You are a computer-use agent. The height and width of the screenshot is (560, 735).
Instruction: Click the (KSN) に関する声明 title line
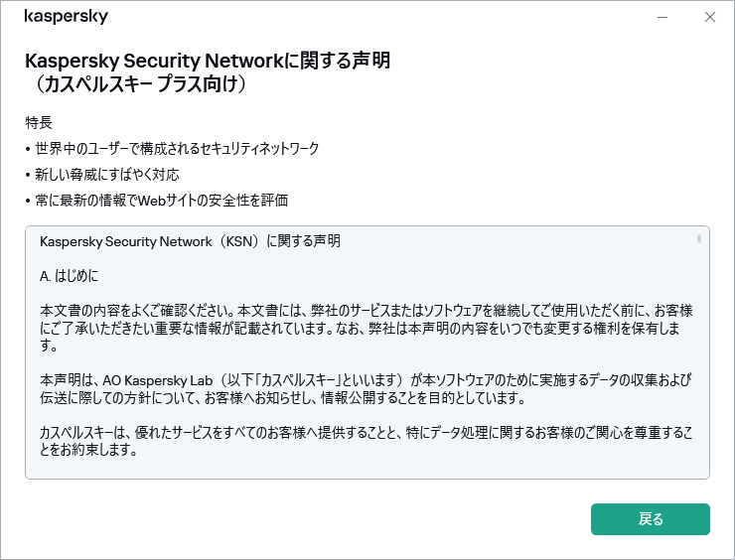[x=190, y=241]
